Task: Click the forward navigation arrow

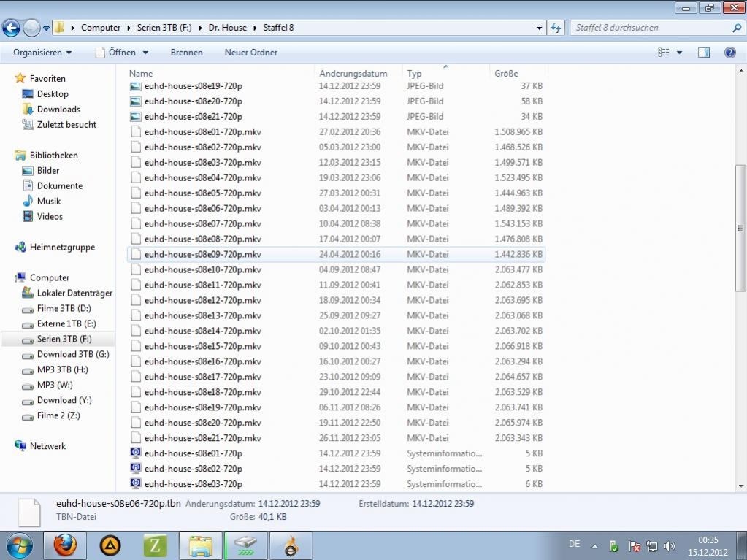Action: [x=31, y=28]
